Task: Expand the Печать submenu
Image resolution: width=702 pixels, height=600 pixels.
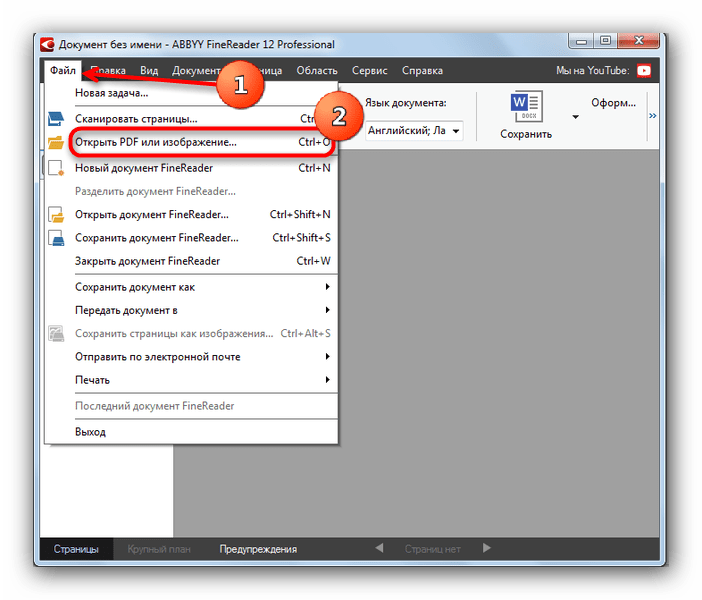Action: pyautogui.click(x=327, y=380)
